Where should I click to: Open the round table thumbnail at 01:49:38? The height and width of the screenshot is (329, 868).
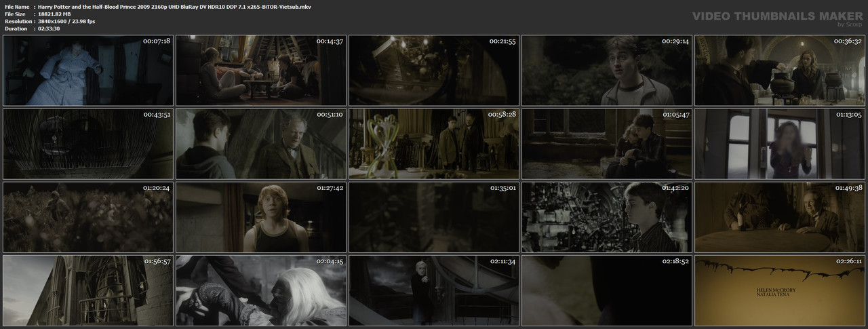click(780, 217)
